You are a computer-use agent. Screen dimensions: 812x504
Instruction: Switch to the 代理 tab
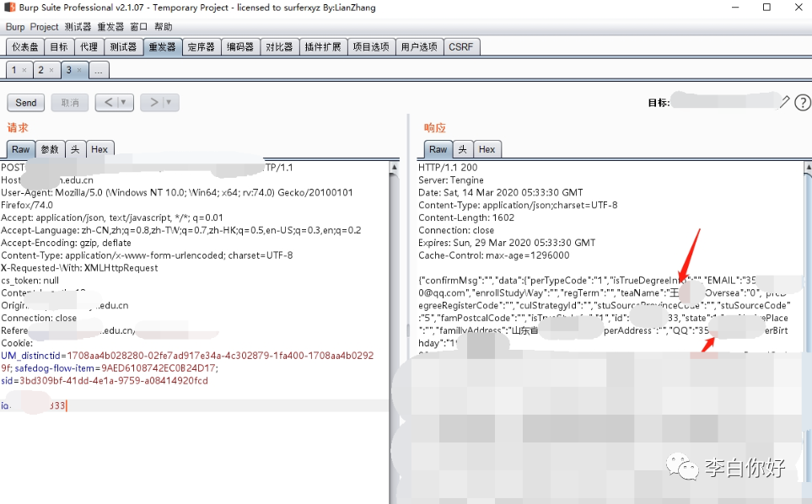(x=89, y=47)
